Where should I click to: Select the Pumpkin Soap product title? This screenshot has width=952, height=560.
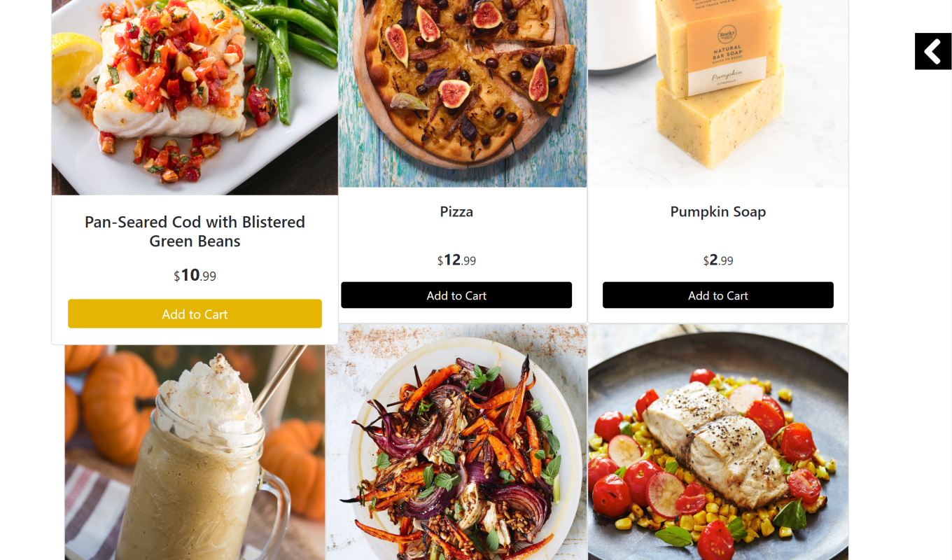(718, 211)
